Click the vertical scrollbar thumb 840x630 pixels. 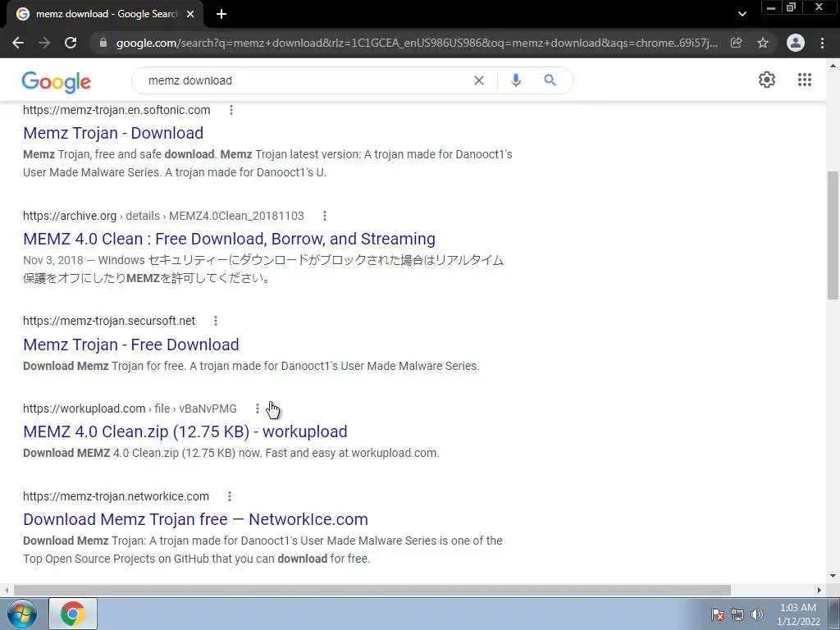[x=833, y=235]
